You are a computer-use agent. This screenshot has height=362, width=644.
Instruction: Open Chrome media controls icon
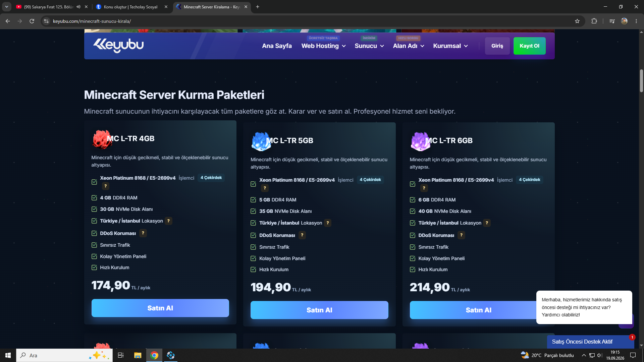612,21
